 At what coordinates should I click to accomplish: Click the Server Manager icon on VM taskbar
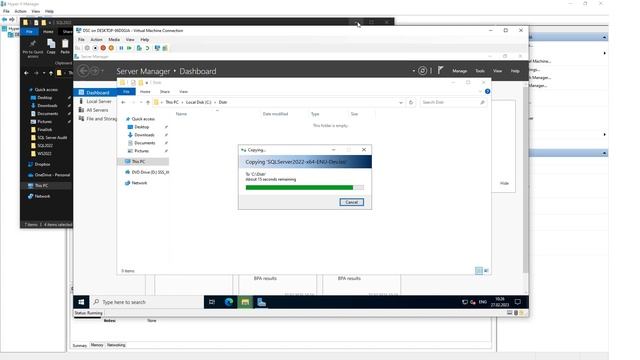point(262,302)
